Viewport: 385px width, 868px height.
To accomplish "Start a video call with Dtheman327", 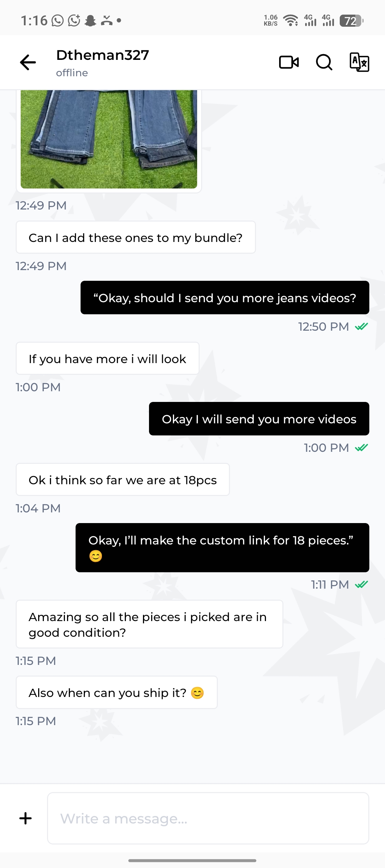I will tap(289, 62).
